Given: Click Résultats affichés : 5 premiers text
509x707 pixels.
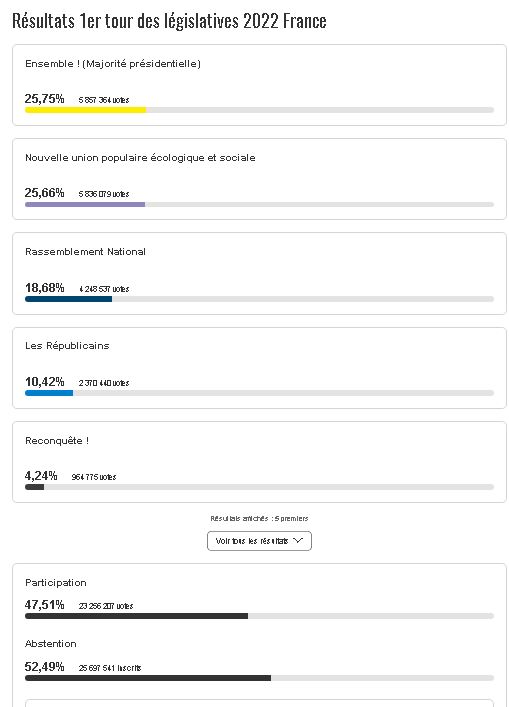Looking at the screenshot, I should pyautogui.click(x=259, y=519).
